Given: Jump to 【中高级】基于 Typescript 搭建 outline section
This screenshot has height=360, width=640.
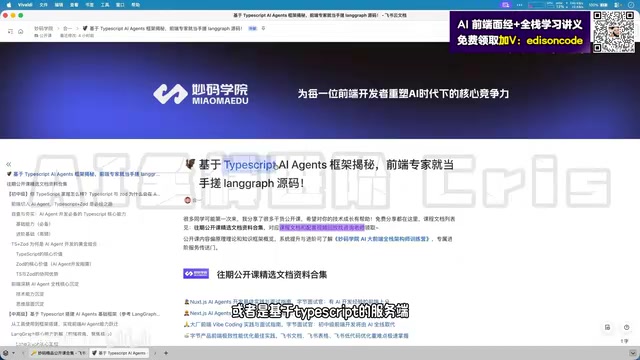Looking at the screenshot, I should [84, 314].
